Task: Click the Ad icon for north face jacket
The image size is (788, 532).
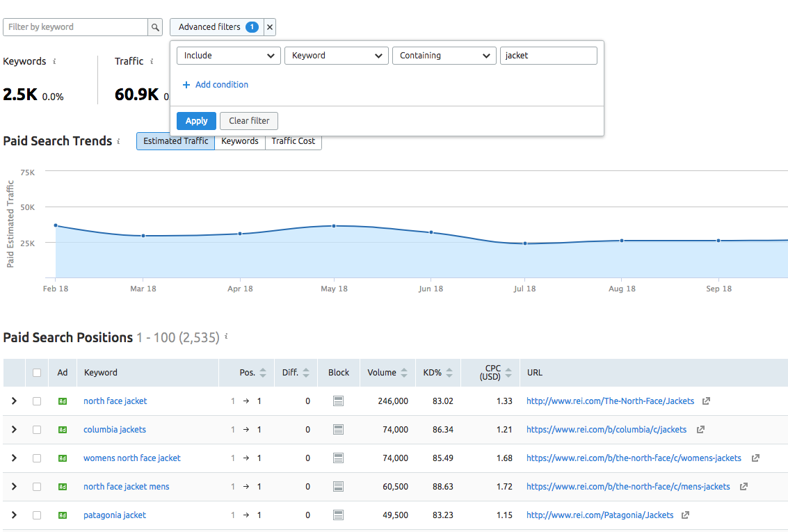Action: click(x=63, y=401)
